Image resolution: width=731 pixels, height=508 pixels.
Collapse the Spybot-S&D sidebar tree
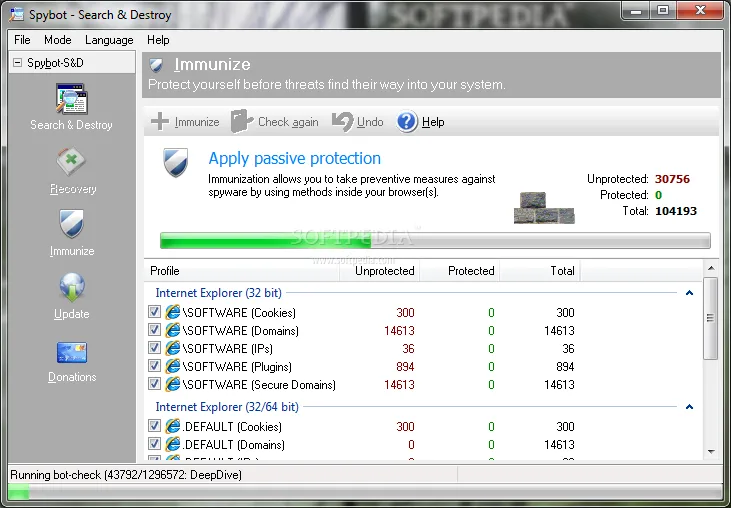click(x=17, y=62)
